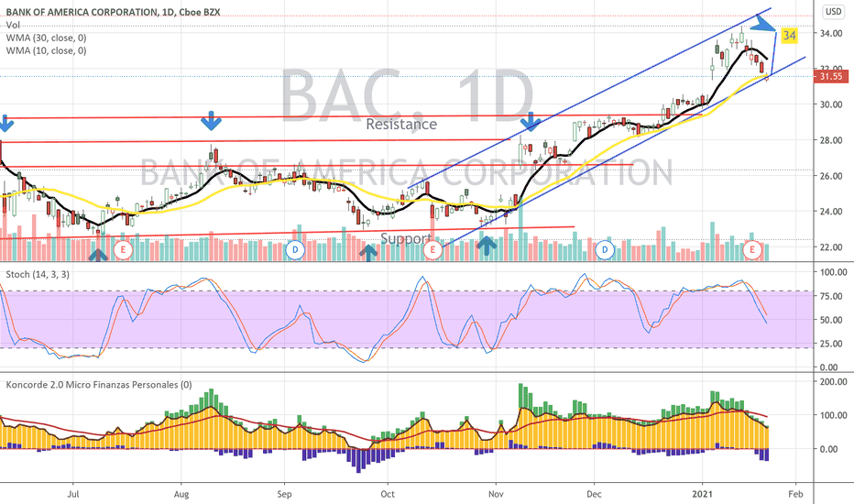The image size is (854, 504).
Task: Click the 75.00 Stoch scale value
Action: click(833, 296)
